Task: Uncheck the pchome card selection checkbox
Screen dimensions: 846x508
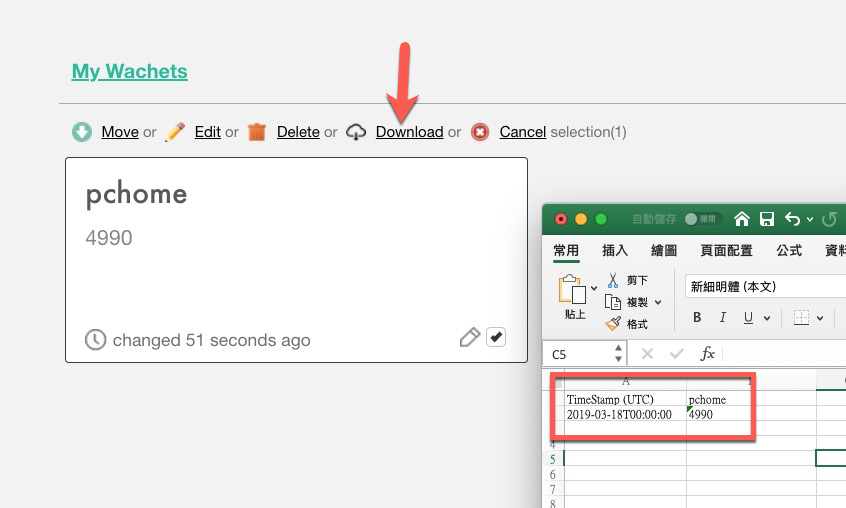Action: [496, 337]
